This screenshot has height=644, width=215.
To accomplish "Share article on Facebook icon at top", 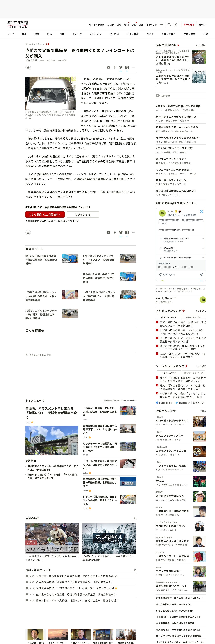I will pyautogui.click(x=115, y=67).
